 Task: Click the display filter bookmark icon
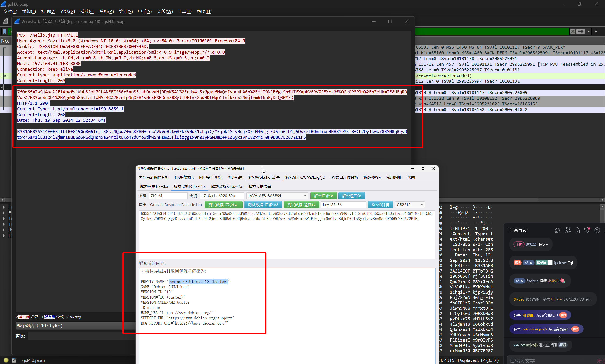[x=4, y=31]
